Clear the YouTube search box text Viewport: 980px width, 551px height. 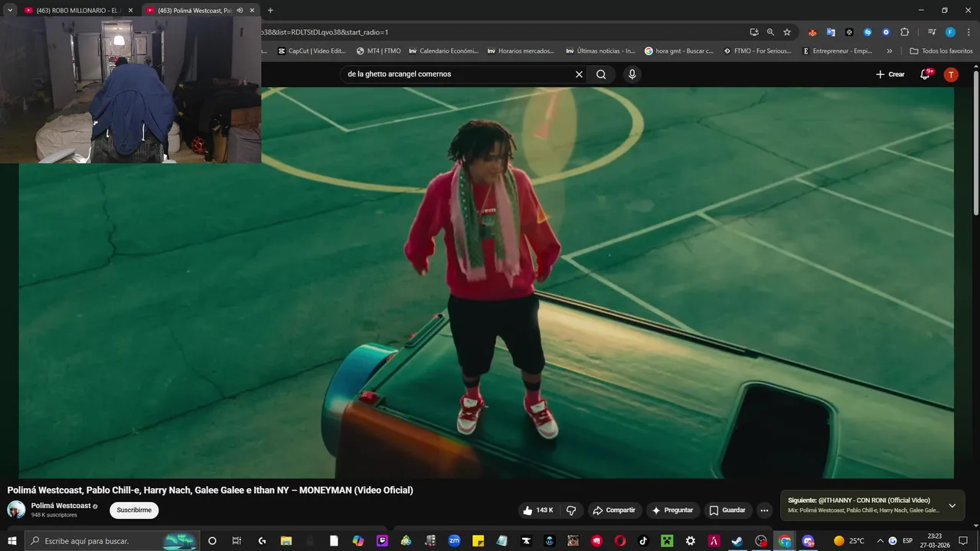click(579, 74)
